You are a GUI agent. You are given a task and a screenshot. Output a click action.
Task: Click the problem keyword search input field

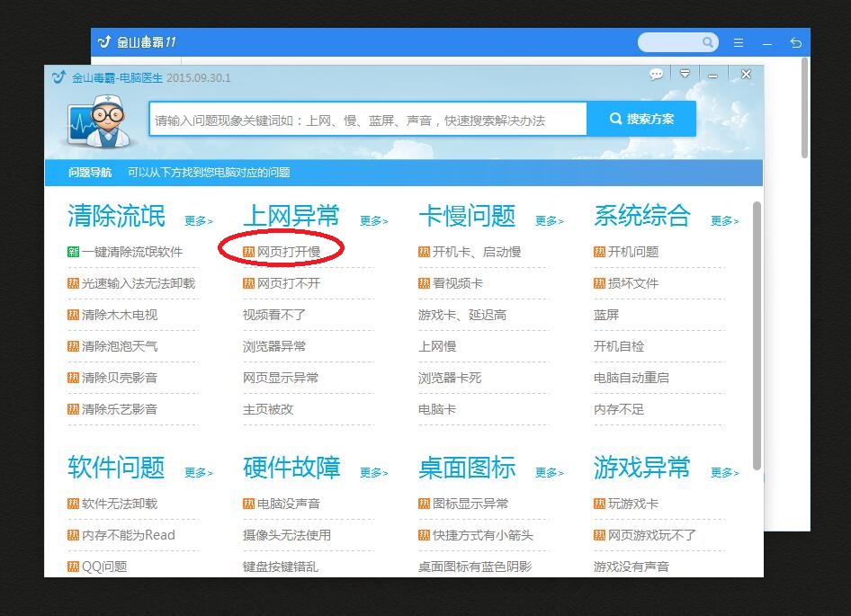[x=368, y=120]
